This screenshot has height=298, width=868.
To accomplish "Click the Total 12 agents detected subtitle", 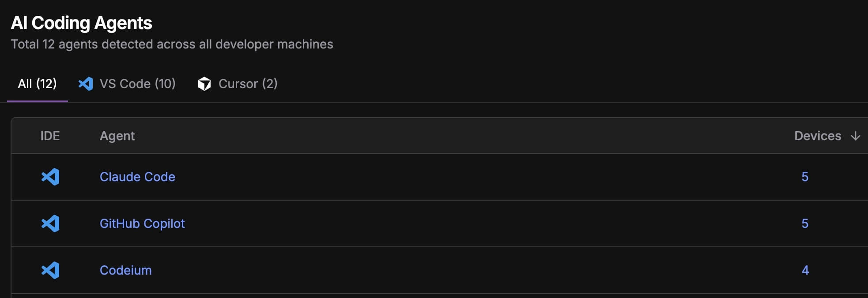I will coord(172,44).
